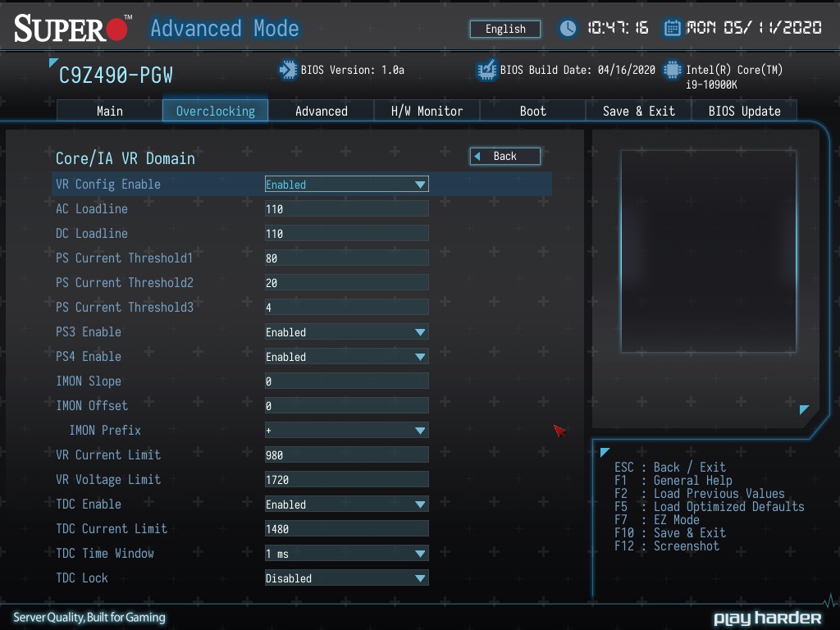
Task: Toggle the TDC Lock setting
Action: (x=346, y=578)
